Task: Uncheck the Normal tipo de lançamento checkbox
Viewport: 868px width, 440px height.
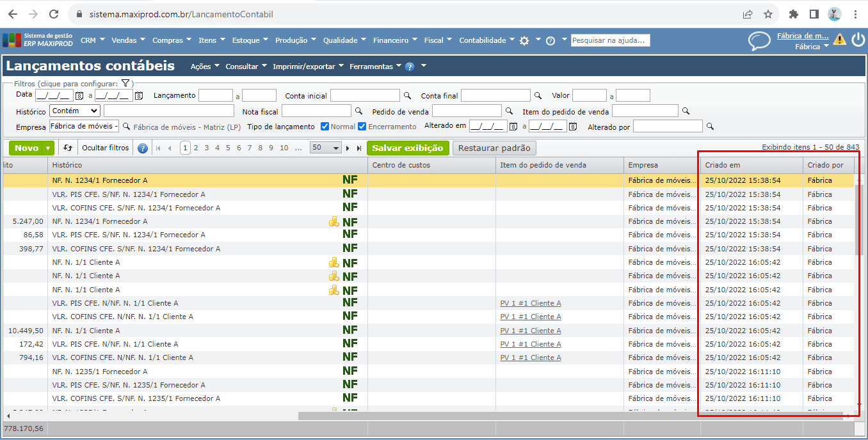Action: pyautogui.click(x=325, y=127)
